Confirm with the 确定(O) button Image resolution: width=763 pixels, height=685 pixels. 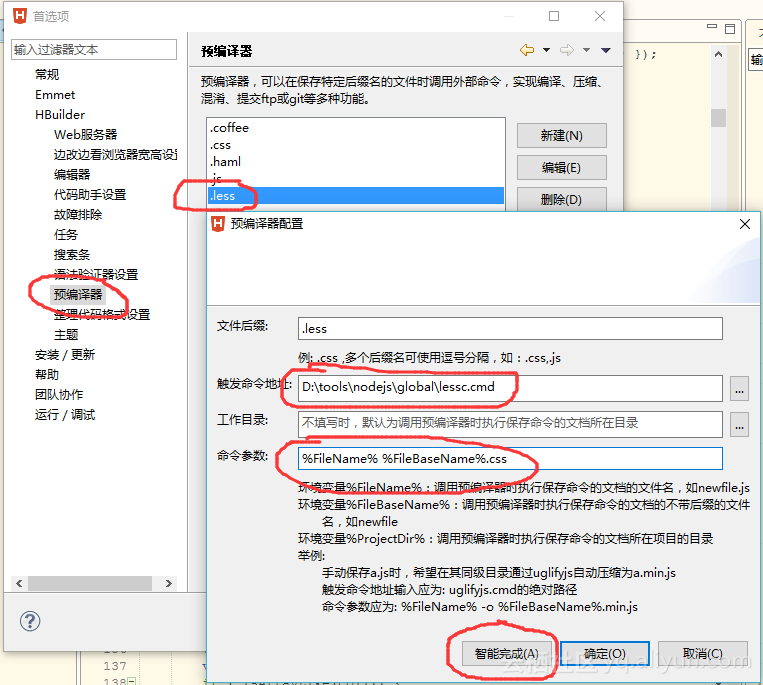pyautogui.click(x=605, y=653)
